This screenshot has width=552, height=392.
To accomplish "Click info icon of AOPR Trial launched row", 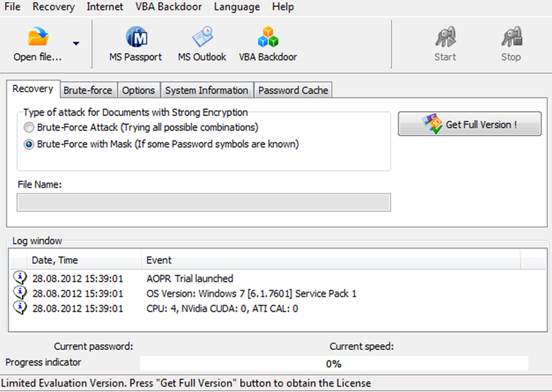I will (x=20, y=278).
